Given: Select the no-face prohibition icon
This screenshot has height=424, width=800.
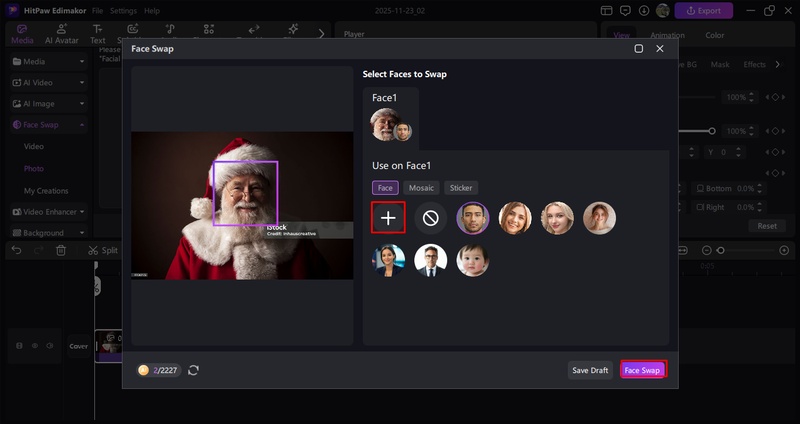Looking at the screenshot, I should (x=431, y=218).
